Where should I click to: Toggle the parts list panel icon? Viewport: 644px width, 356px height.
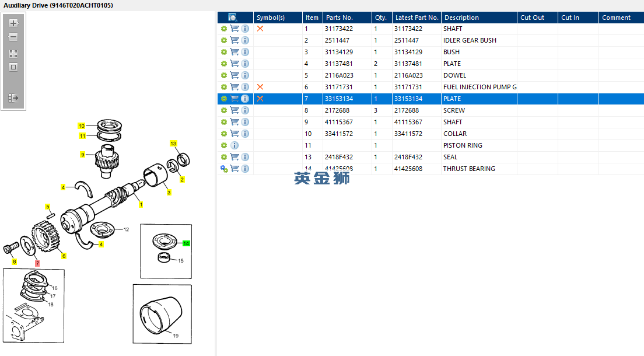[13, 98]
